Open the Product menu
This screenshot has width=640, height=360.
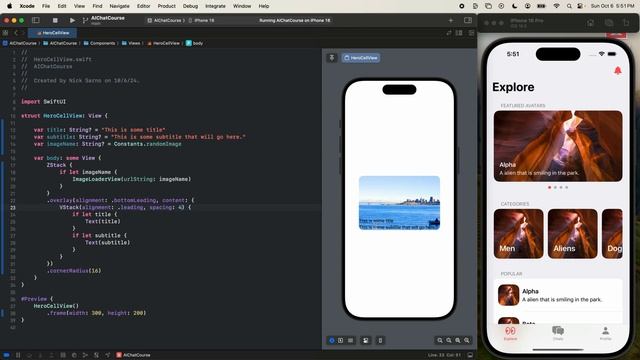167,6
